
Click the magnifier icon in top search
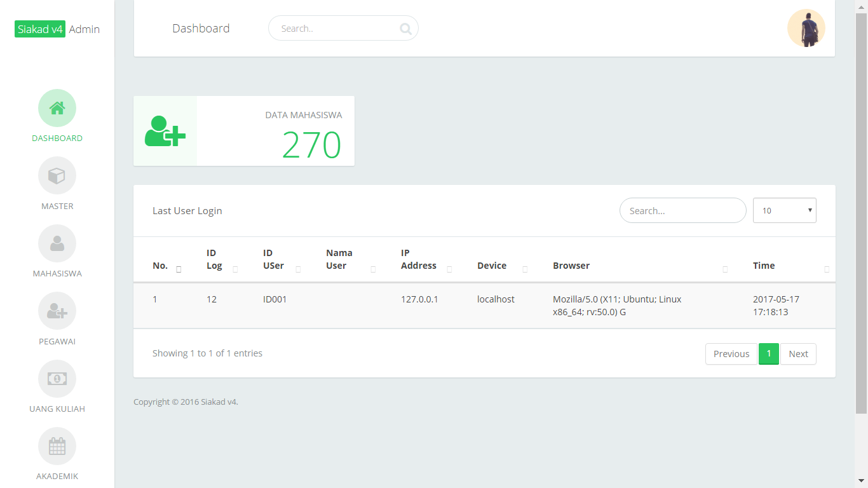tap(405, 29)
